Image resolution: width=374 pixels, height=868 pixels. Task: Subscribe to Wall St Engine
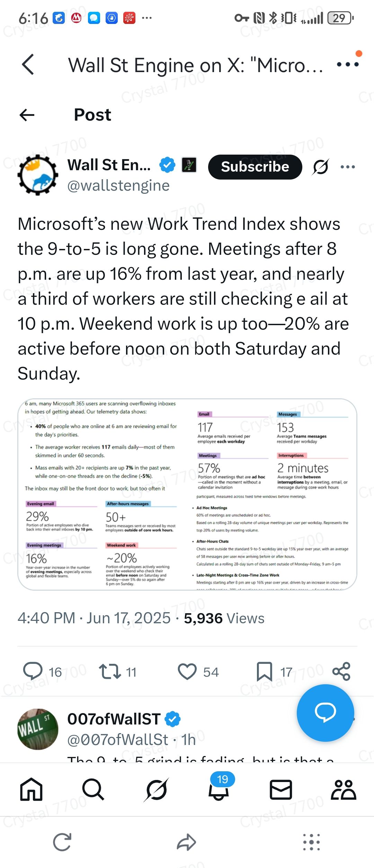255,167
